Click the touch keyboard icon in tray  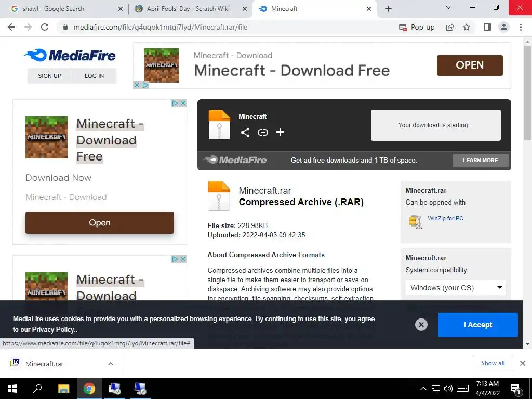[x=463, y=389]
